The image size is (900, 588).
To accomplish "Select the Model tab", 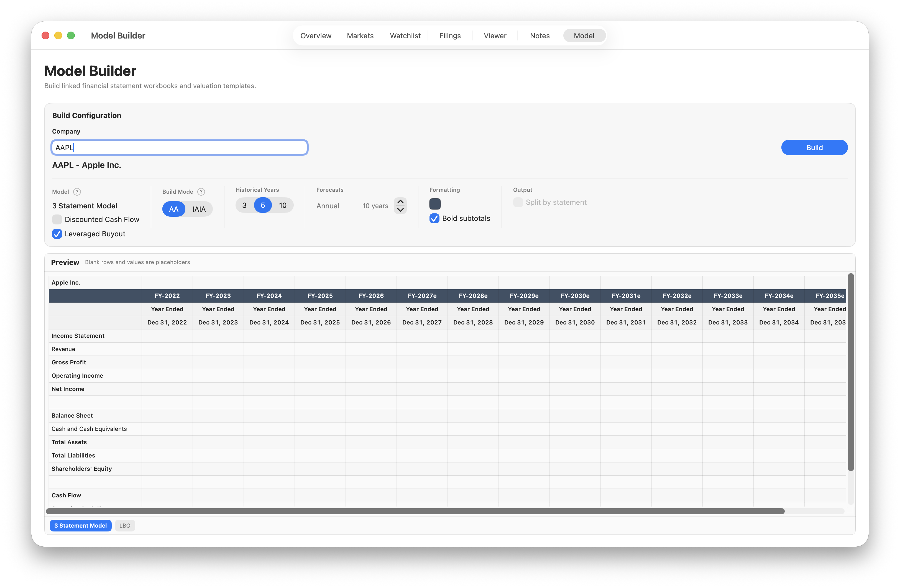I will 584,35.
